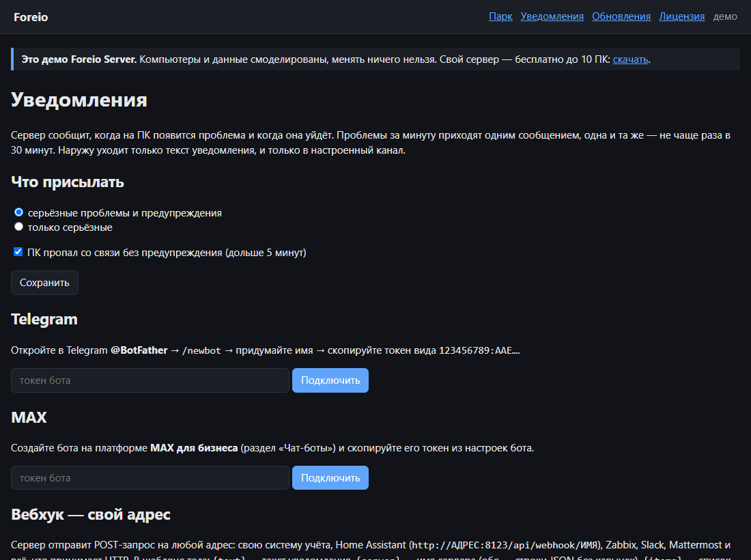Click the Уведомления page heading
The width and height of the screenshot is (751, 560).
[79, 100]
